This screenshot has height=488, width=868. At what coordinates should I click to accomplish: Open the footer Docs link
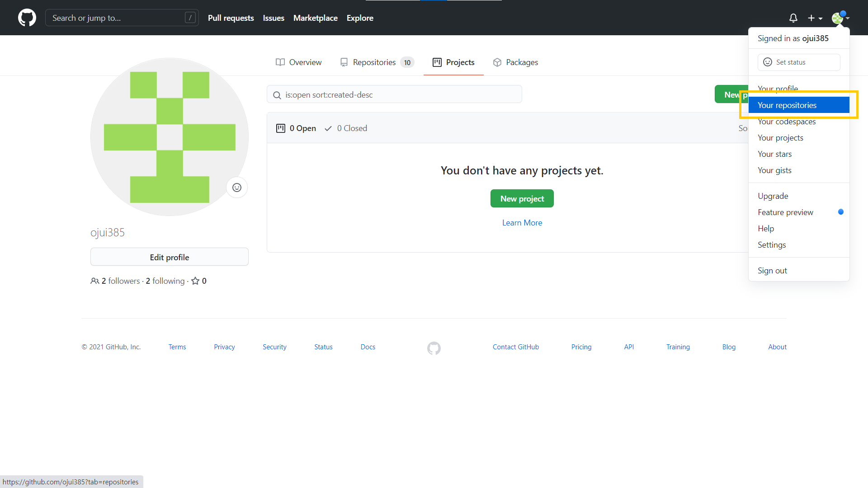coord(368,347)
